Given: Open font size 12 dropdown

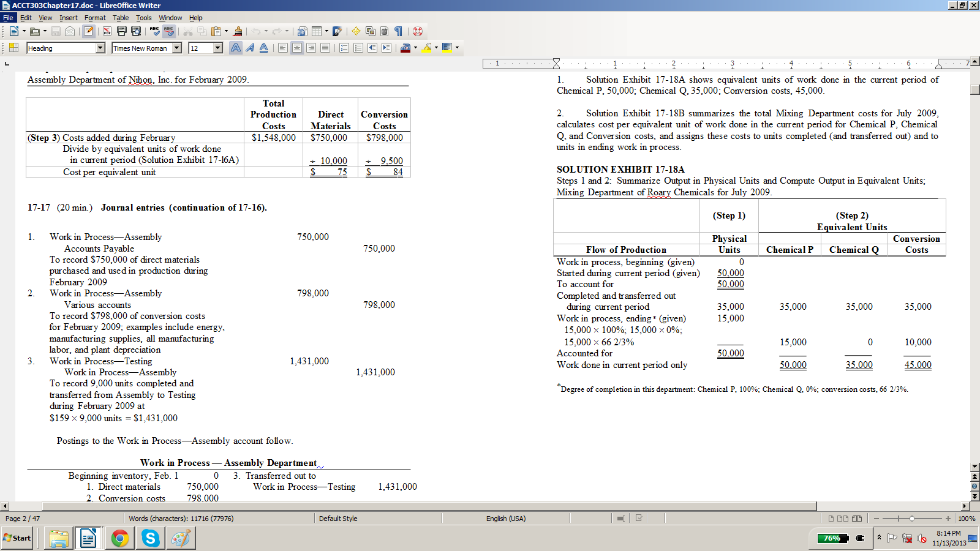Looking at the screenshot, I should pos(218,48).
